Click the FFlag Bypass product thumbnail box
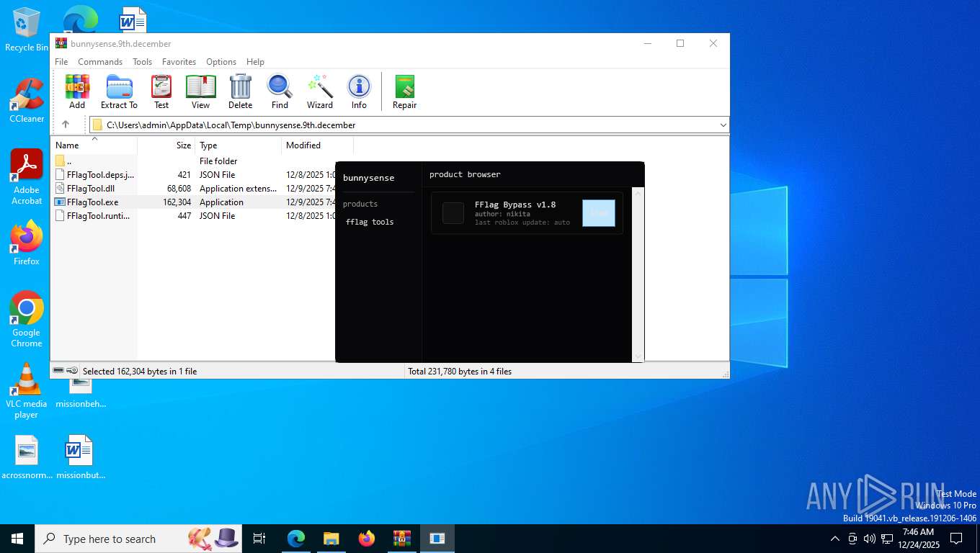Screen dimensions: 980x553 pyautogui.click(x=453, y=213)
